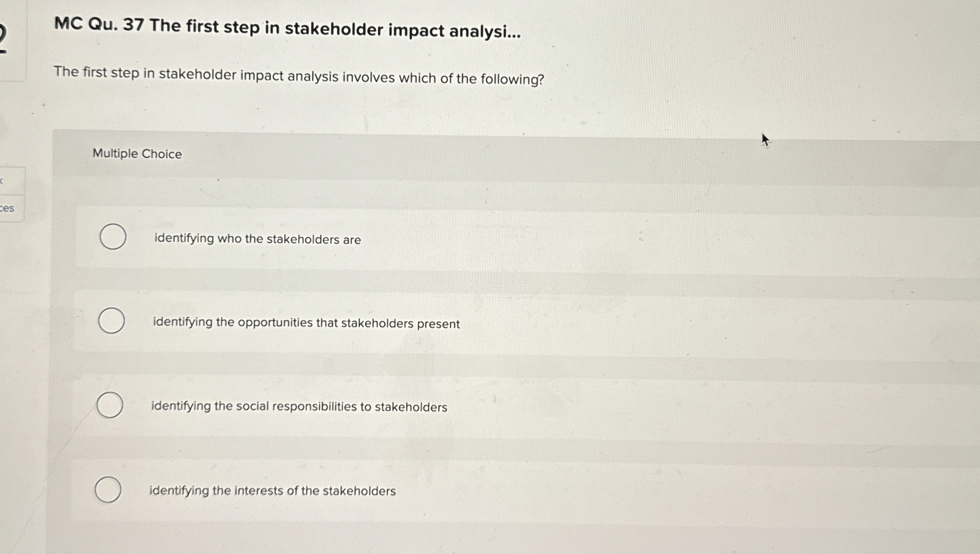Screen dimensions: 980x554
Task: Click the 'Multiple Choice' header bar
Action: [x=136, y=154]
